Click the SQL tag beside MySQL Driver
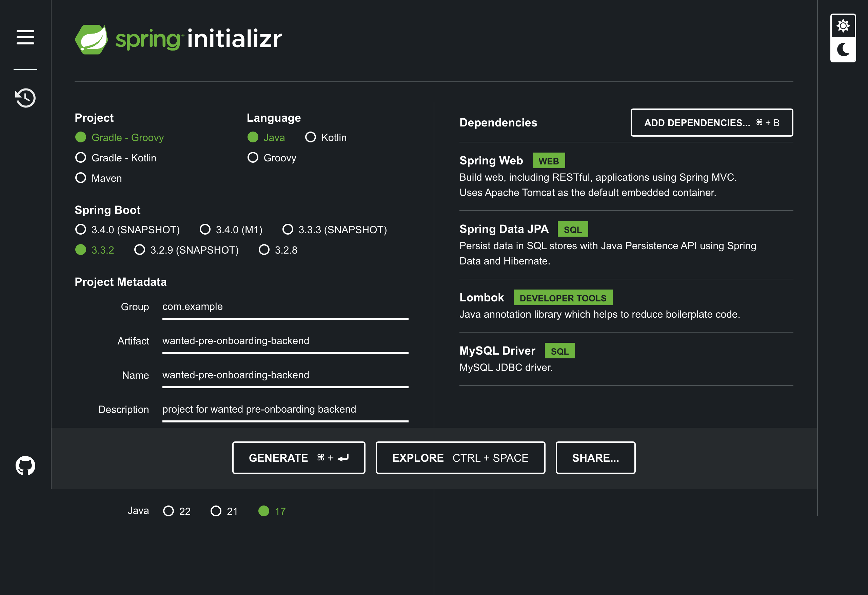 coord(559,351)
